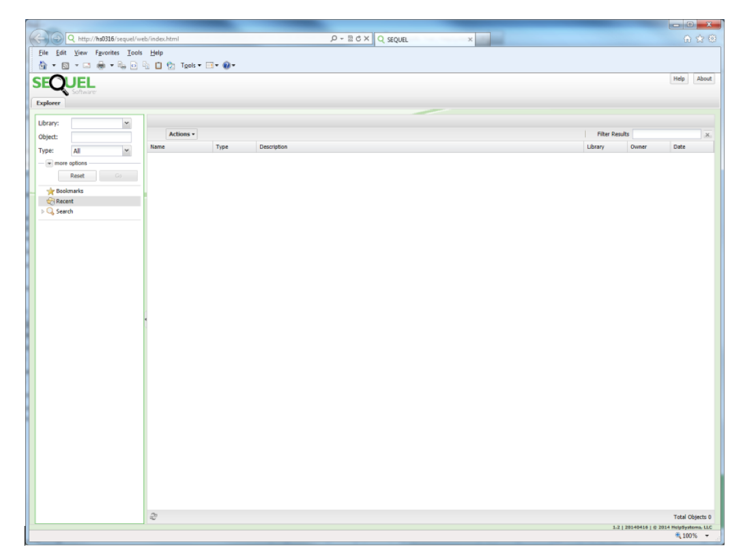The width and height of the screenshot is (741, 560).
Task: Expand the more options section
Action: pos(50,163)
